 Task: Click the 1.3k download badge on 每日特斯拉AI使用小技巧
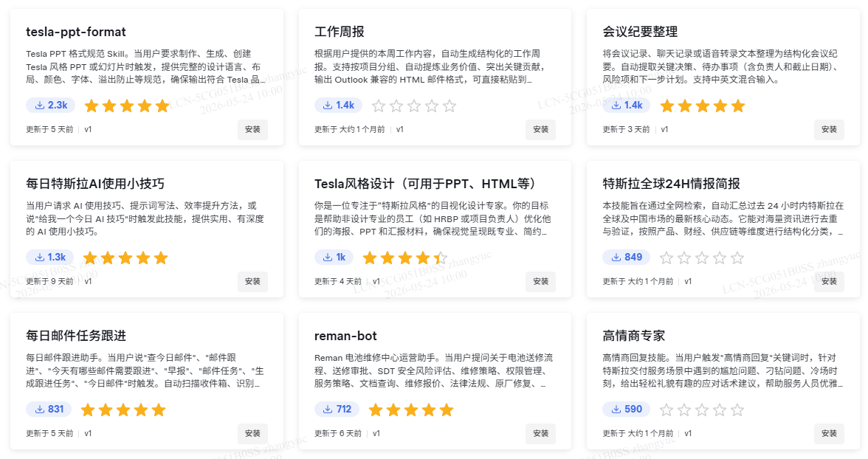pyautogui.click(x=50, y=257)
